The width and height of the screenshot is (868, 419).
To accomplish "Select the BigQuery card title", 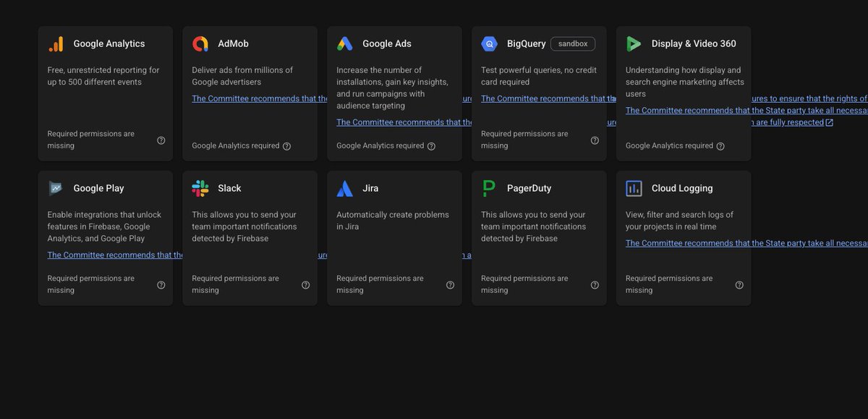I will (x=527, y=44).
